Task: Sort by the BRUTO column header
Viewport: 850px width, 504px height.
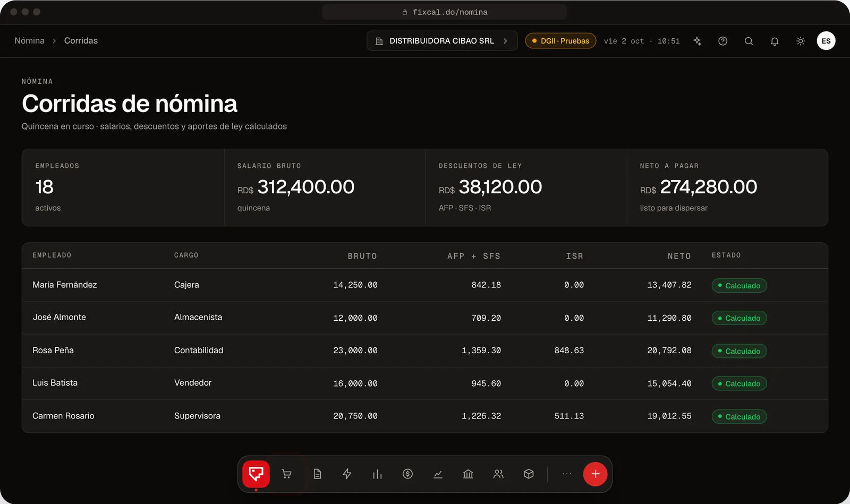Action: (362, 256)
